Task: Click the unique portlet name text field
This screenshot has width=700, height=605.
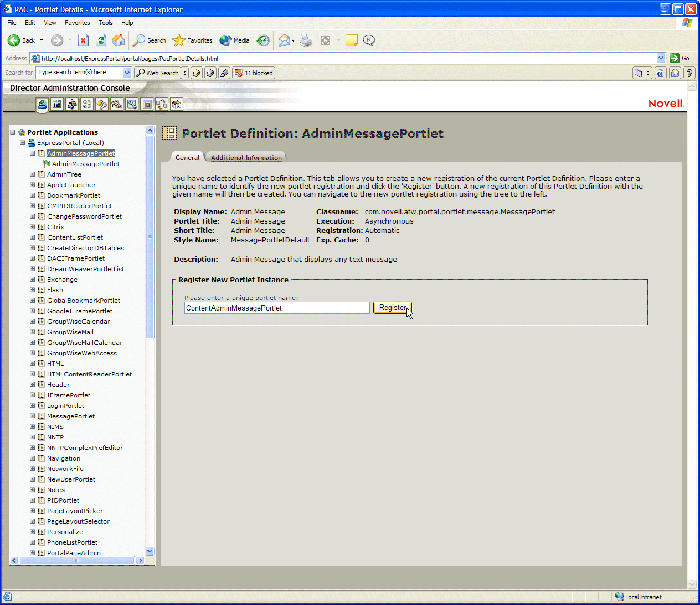Action: pos(277,308)
